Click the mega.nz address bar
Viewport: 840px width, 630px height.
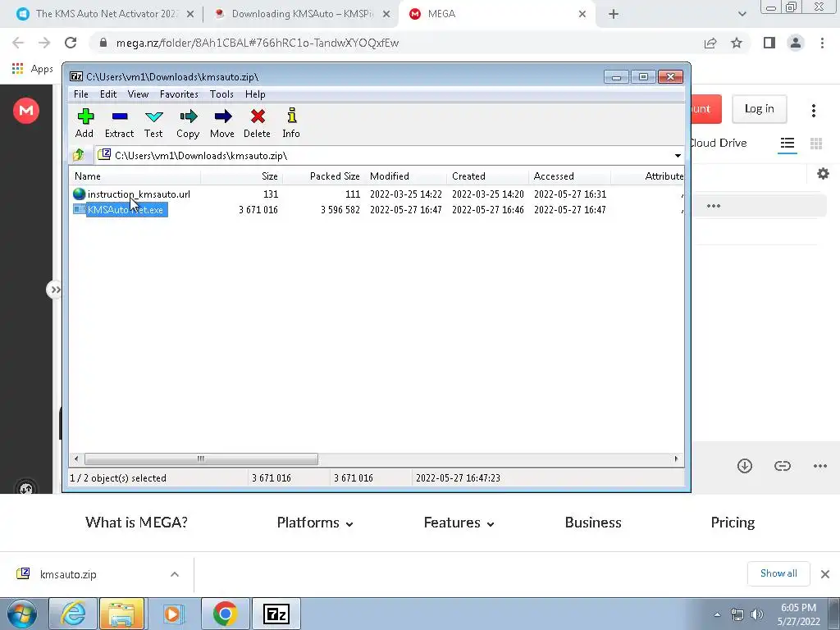point(396,43)
